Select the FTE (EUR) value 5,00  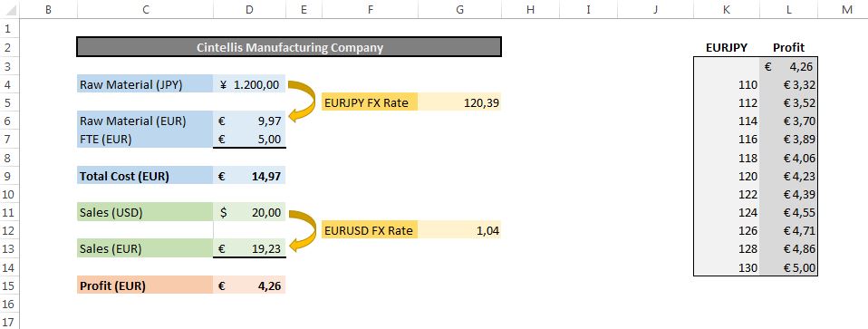point(250,140)
